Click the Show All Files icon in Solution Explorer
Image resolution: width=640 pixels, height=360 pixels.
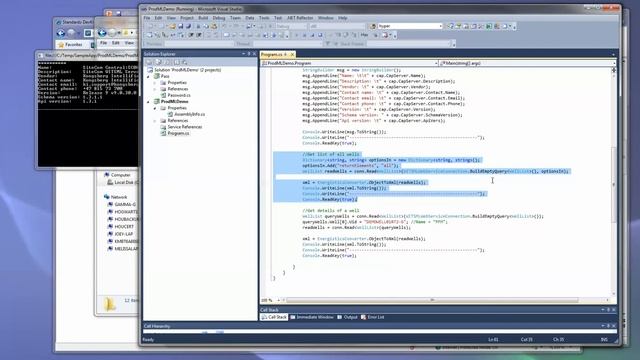[158, 62]
